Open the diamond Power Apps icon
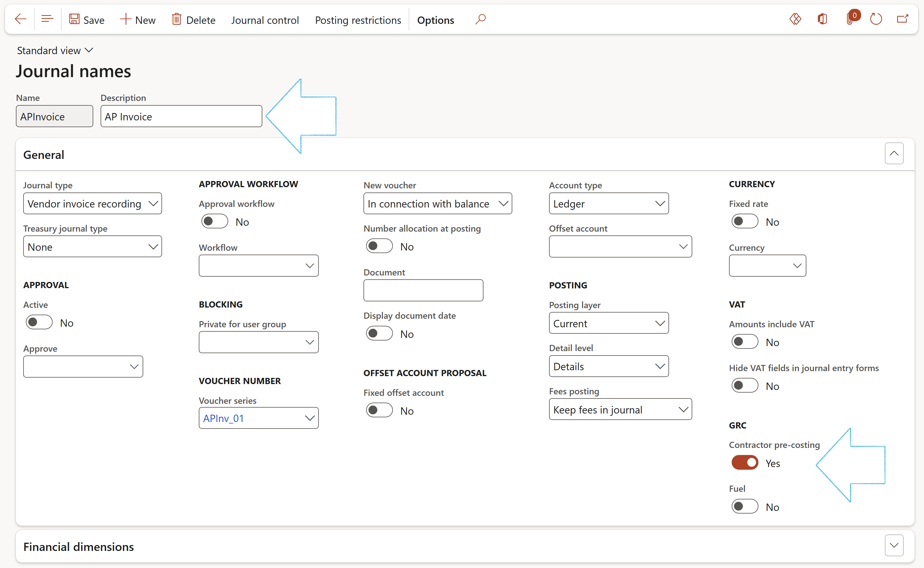The width and height of the screenshot is (924, 568). pyautogui.click(x=795, y=19)
